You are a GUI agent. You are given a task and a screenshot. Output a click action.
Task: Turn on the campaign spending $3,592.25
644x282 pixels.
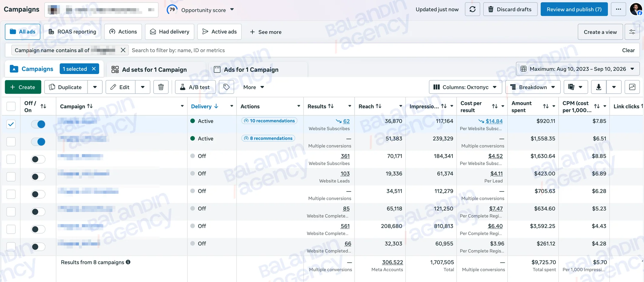38,229
